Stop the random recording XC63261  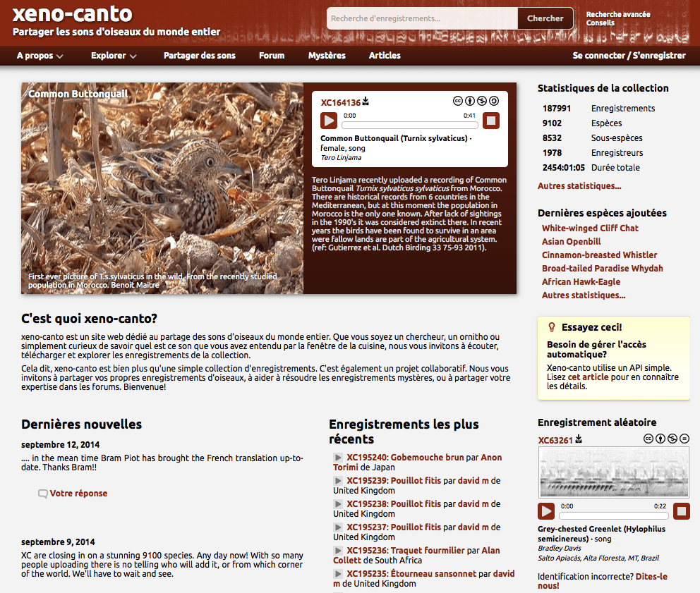[x=682, y=511]
